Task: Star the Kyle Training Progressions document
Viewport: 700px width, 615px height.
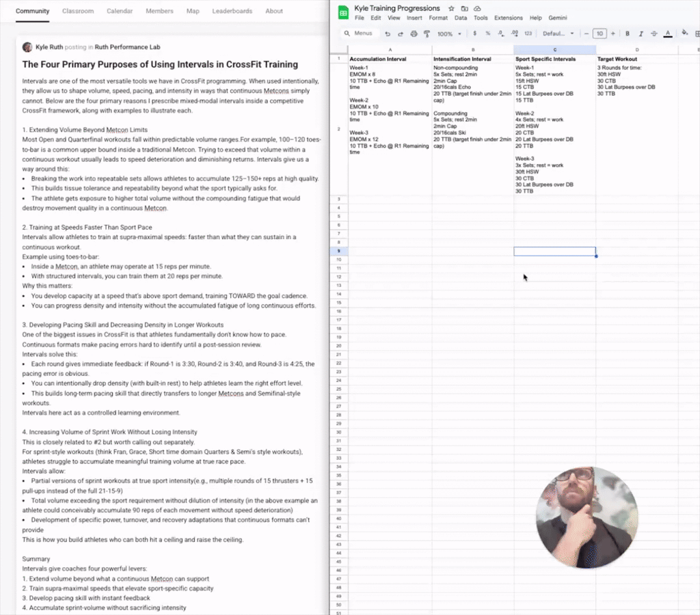Action: point(451,8)
